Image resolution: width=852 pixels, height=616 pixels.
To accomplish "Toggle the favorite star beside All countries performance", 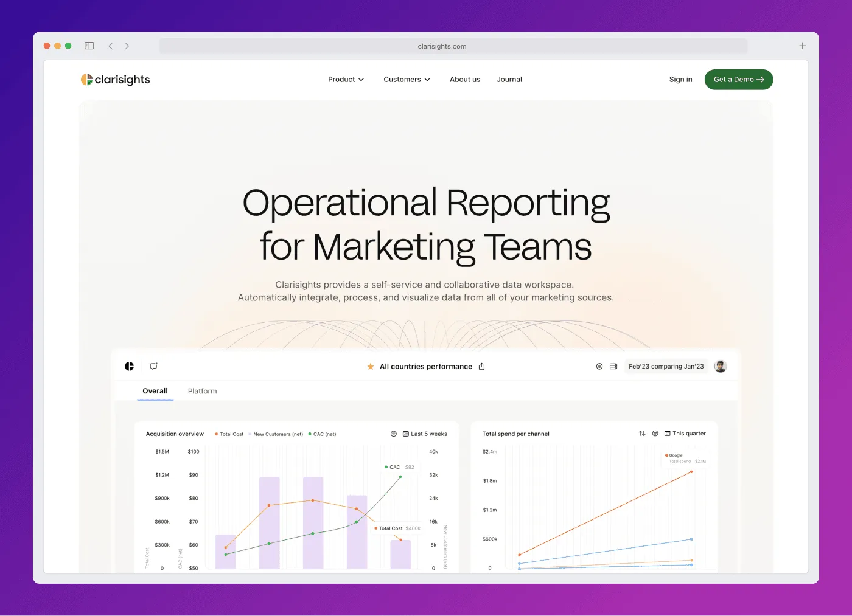I will pyautogui.click(x=371, y=366).
